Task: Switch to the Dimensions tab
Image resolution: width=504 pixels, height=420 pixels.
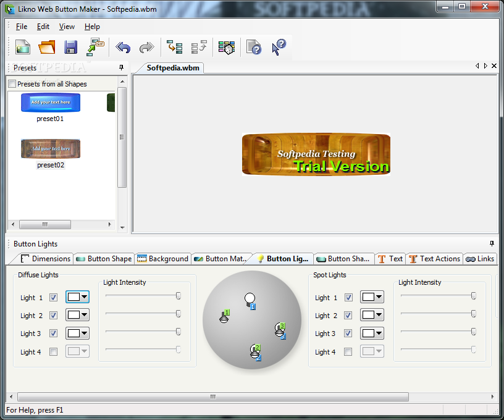Action: pos(45,259)
